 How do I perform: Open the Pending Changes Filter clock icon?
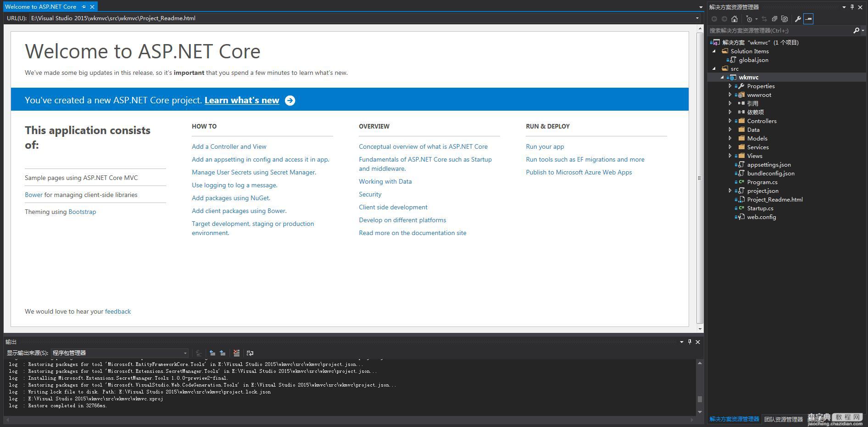(749, 19)
